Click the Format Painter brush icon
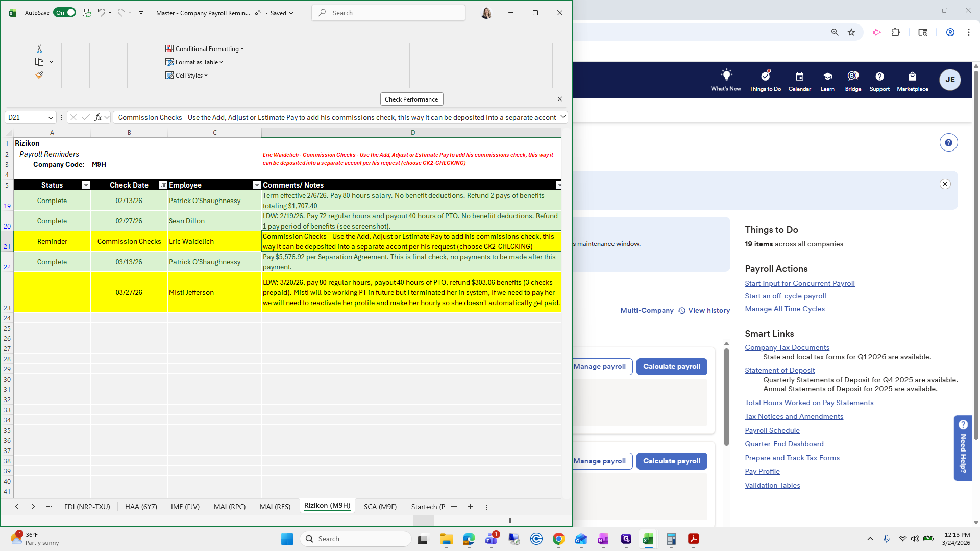The width and height of the screenshot is (980, 551). pos(39,75)
